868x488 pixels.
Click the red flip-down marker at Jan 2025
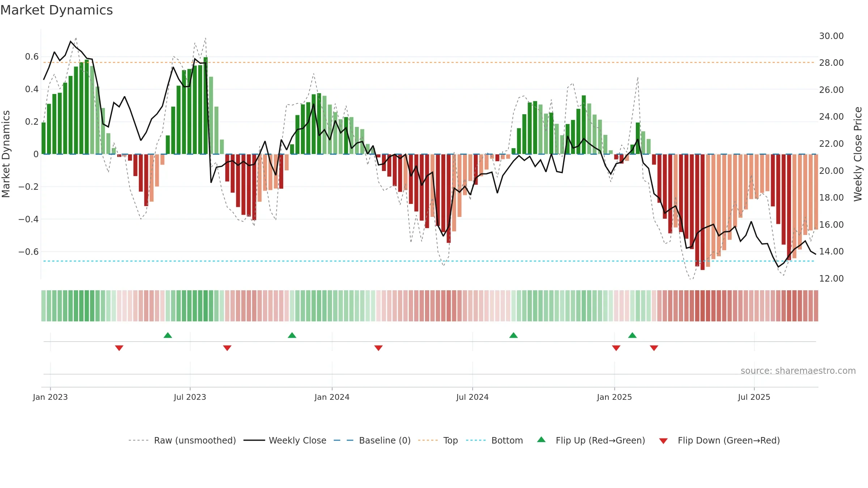tap(616, 348)
